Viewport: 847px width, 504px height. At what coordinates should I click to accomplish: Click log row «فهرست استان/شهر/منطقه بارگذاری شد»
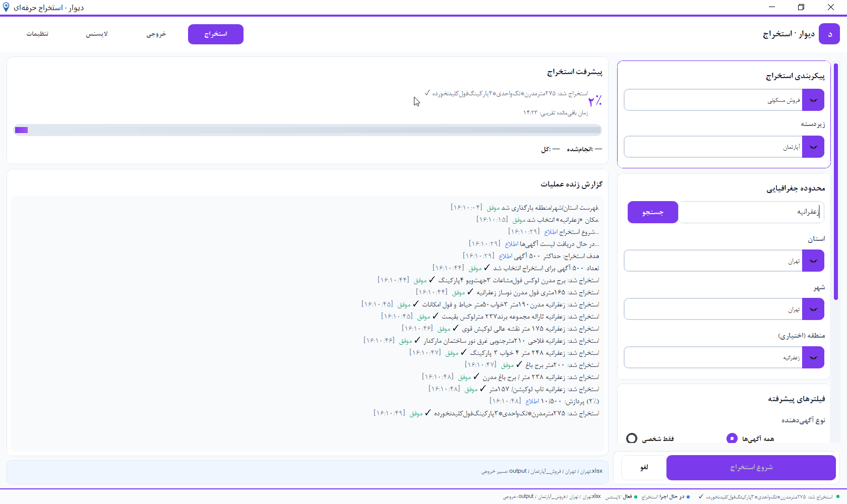coord(525,208)
